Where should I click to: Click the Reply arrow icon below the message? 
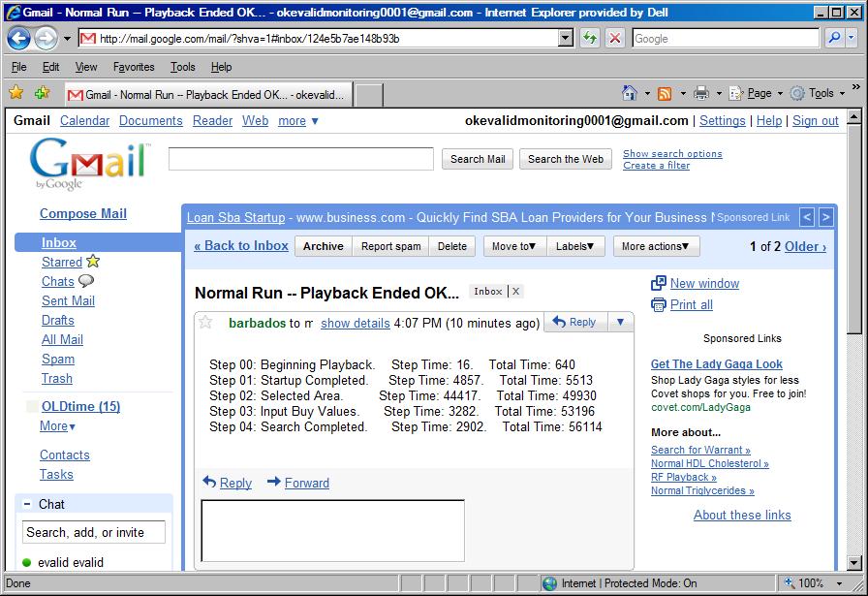[x=209, y=482]
